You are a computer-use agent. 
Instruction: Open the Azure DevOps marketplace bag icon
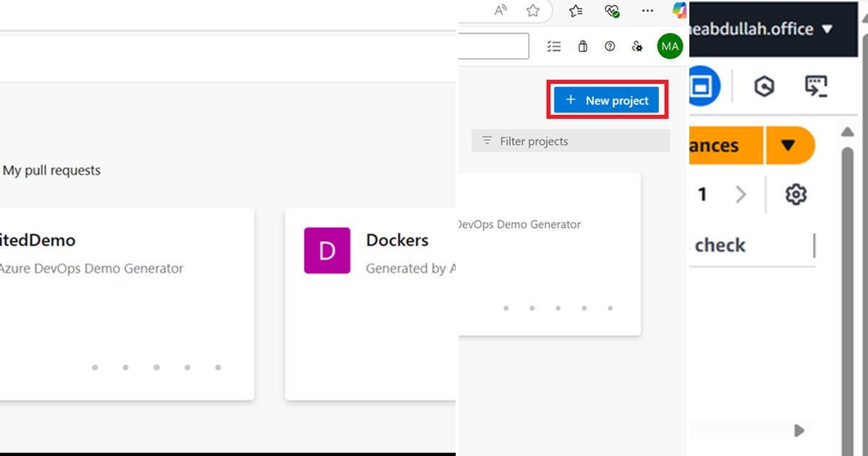pyautogui.click(x=582, y=46)
